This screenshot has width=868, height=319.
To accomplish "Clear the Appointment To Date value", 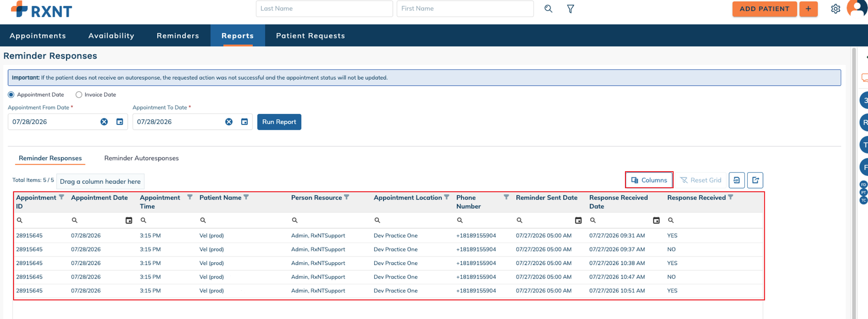I will tap(229, 122).
